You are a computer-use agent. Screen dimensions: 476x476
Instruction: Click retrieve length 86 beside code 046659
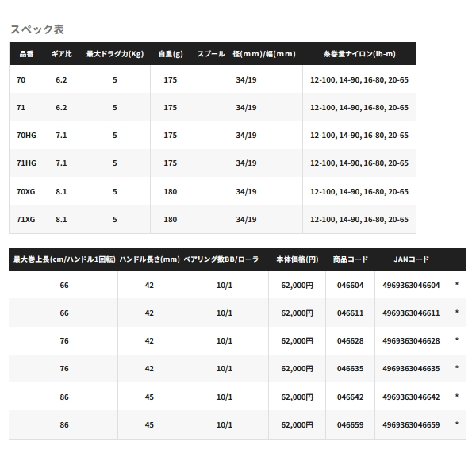[64, 424]
